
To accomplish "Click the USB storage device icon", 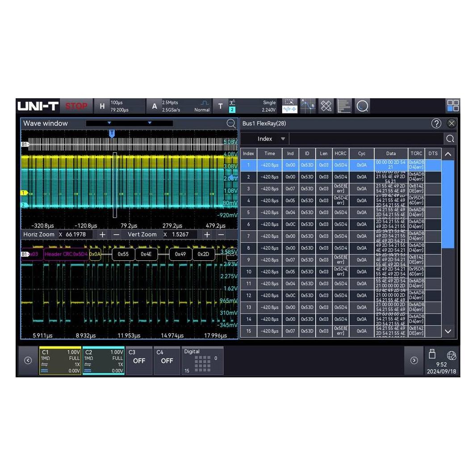I will [432, 354].
